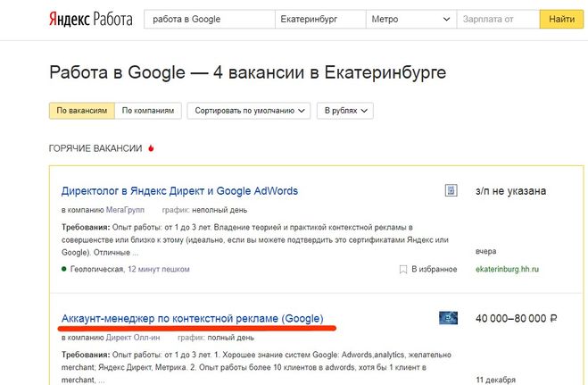The width and height of the screenshot is (588, 385).
Task: Open the Аккаунт-менеджер по контекстной рекламе vacancy
Action: tap(192, 318)
